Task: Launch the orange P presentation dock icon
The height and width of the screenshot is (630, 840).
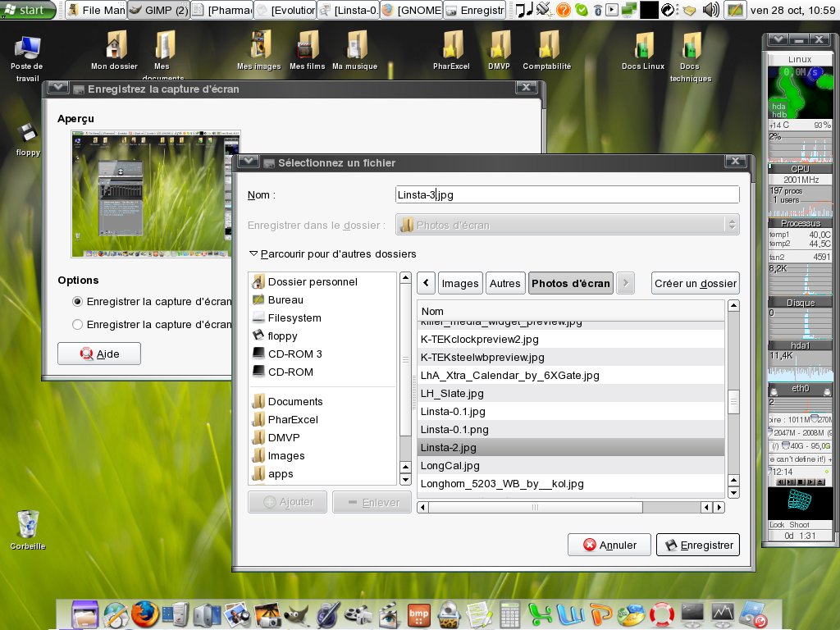Action: pos(601,615)
